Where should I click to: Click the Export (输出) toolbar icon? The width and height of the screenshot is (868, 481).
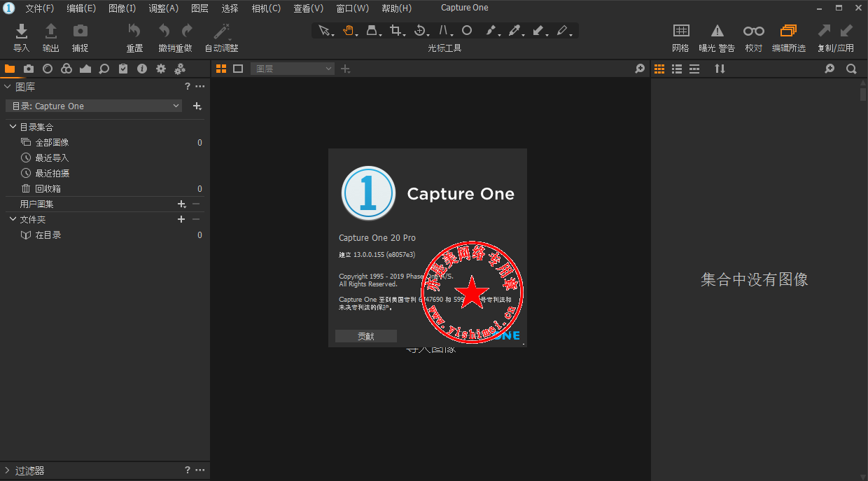pyautogui.click(x=51, y=31)
